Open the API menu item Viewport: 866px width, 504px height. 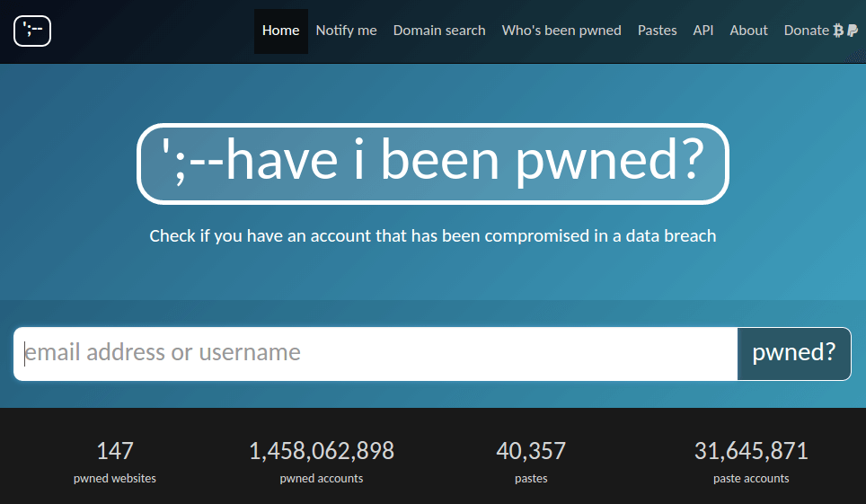coord(703,31)
